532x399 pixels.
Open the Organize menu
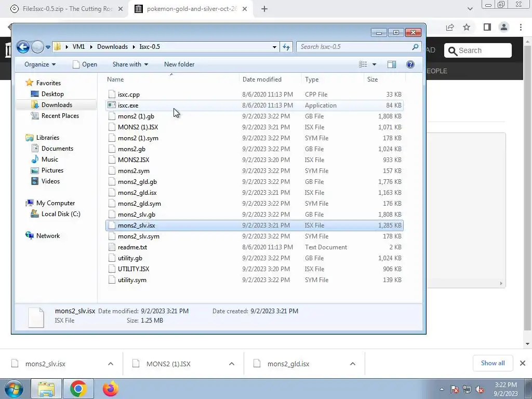(x=40, y=64)
